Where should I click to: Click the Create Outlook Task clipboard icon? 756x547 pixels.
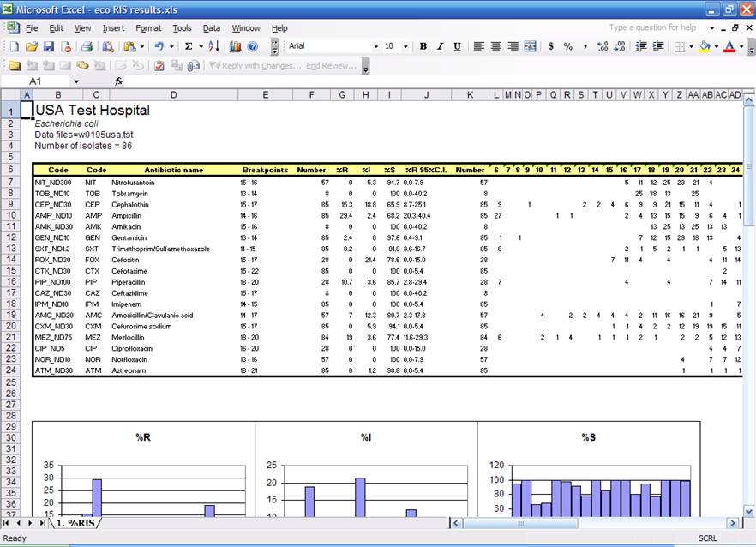(x=159, y=66)
